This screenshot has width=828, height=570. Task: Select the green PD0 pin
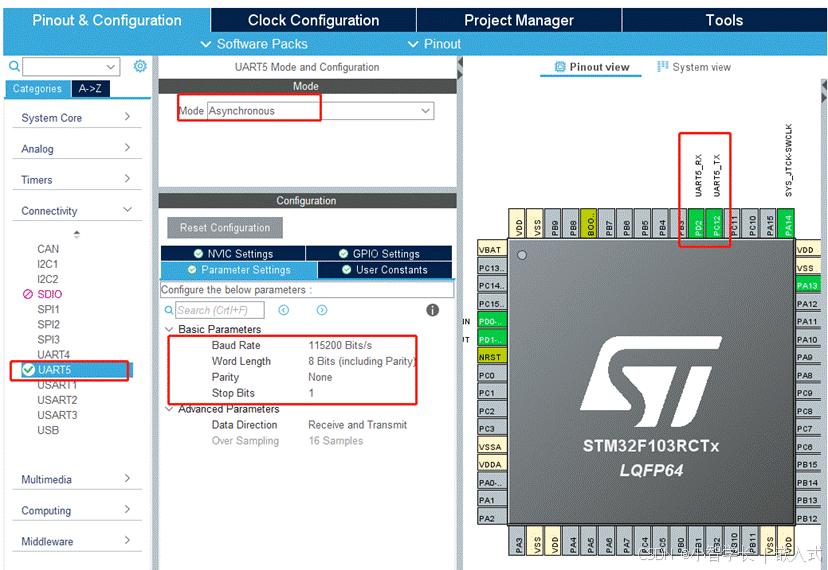click(492, 321)
